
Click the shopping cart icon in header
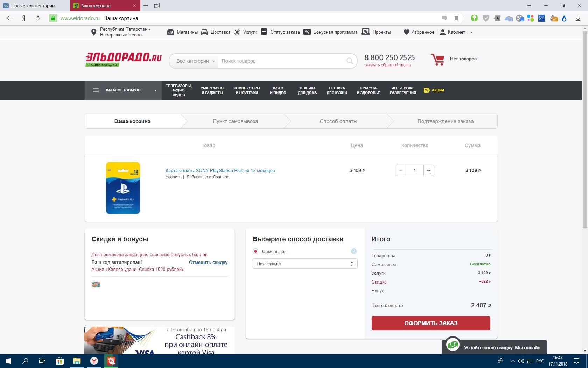437,59
